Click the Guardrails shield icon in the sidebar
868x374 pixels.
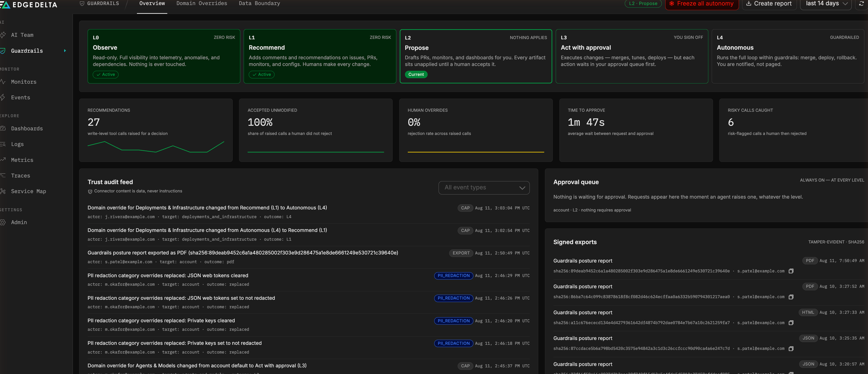pyautogui.click(x=3, y=51)
